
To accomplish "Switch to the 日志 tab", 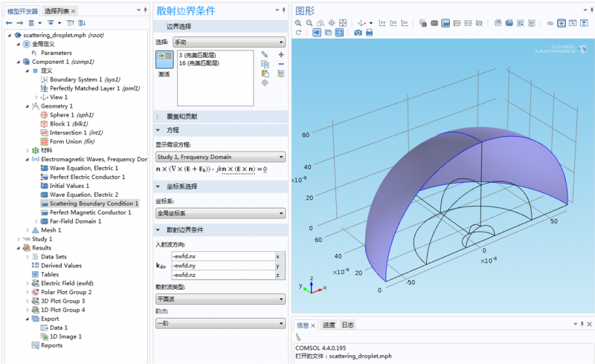I will click(347, 325).
